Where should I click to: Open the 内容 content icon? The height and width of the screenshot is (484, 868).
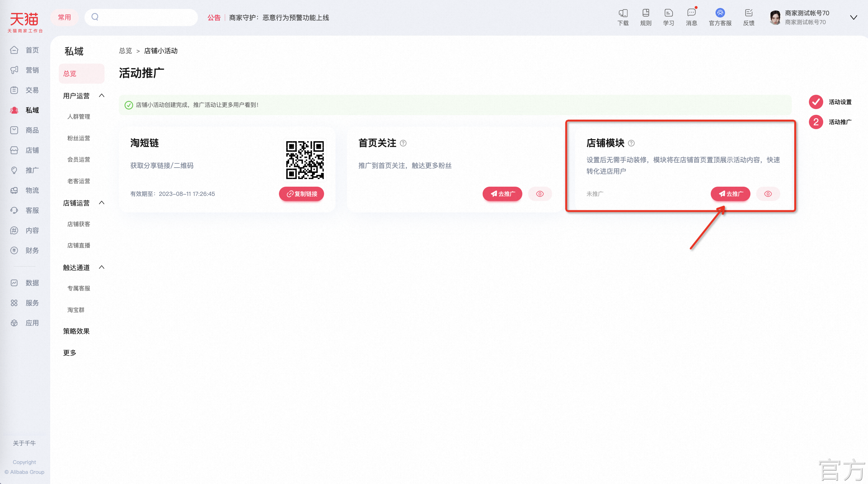click(x=14, y=230)
